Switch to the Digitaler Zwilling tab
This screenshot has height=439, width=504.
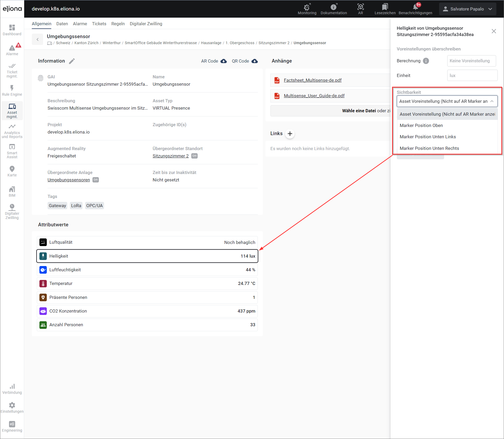coord(146,24)
